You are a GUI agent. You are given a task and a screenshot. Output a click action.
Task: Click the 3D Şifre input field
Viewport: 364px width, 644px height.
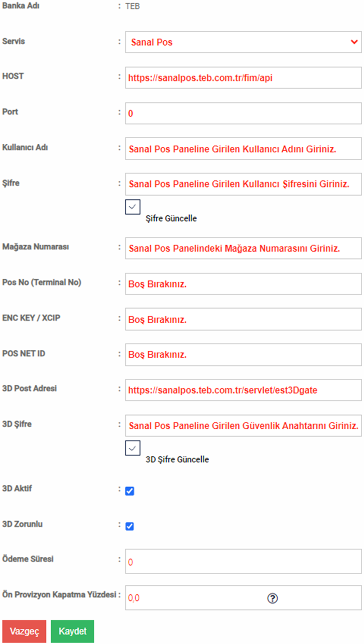point(243,425)
